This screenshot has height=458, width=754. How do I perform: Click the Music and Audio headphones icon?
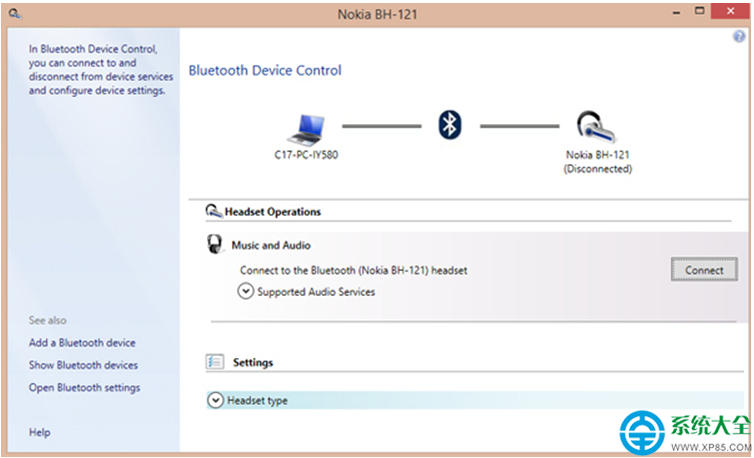(x=214, y=244)
